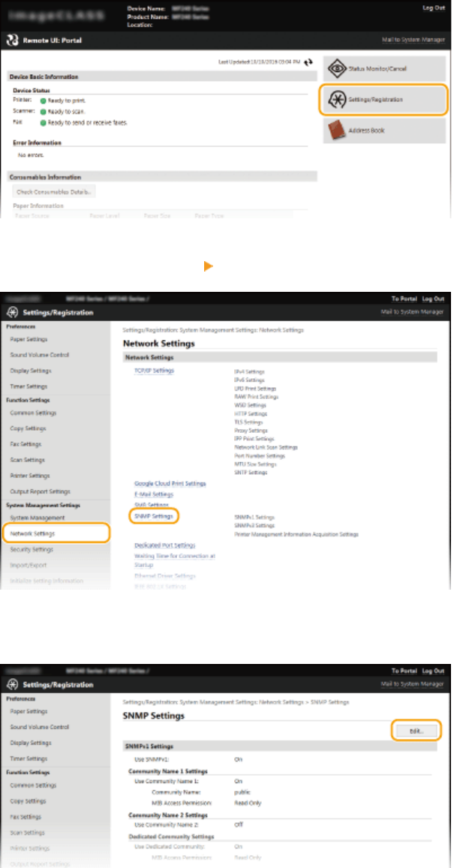
Task: Open Fax Settings in SNMP Settings page sidebar
Action: click(26, 816)
